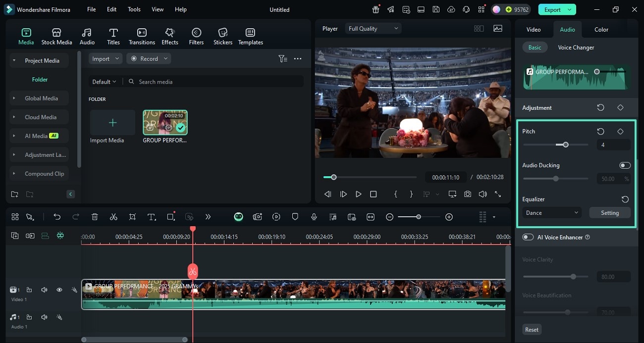Select the crop tool in timeline toolbar
Image resolution: width=644 pixels, height=343 pixels.
click(132, 217)
